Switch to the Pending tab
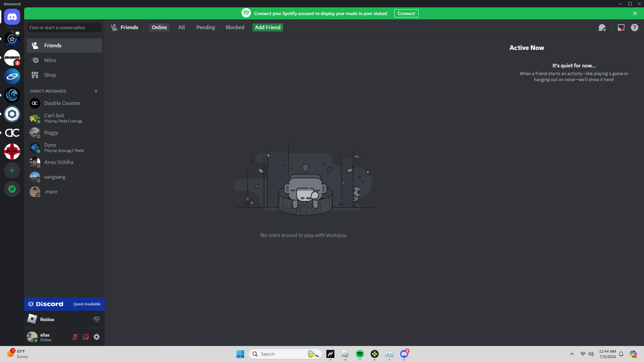 click(x=206, y=27)
